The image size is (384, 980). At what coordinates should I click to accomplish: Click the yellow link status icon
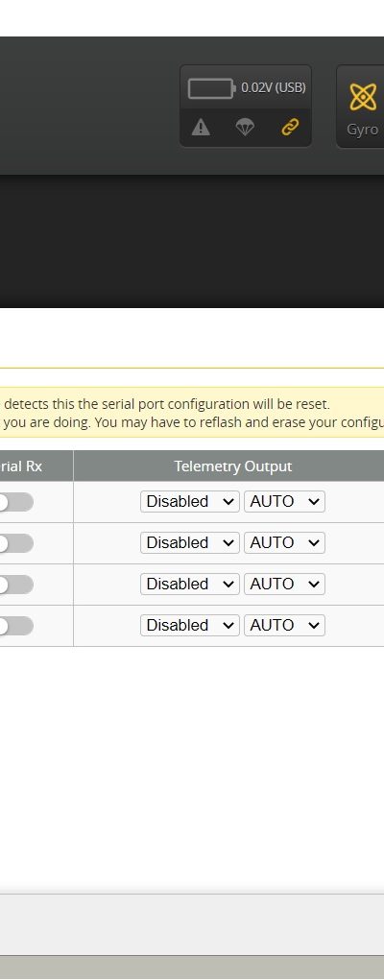click(289, 127)
